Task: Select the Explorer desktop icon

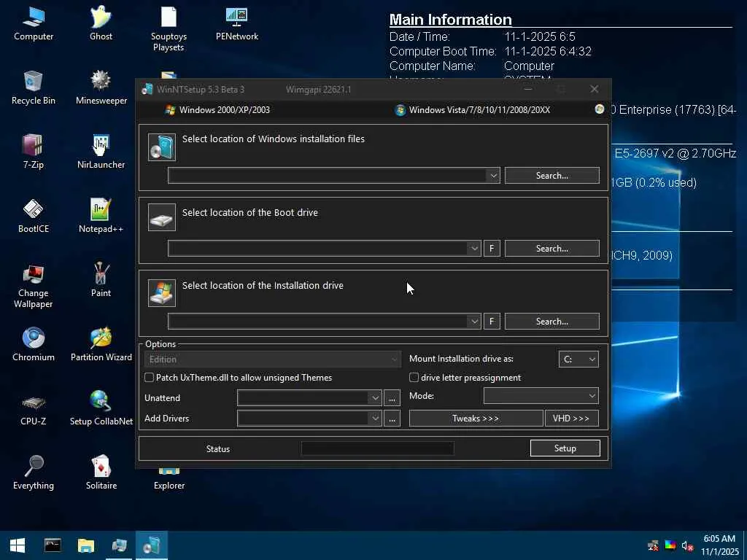Action: click(169, 480)
